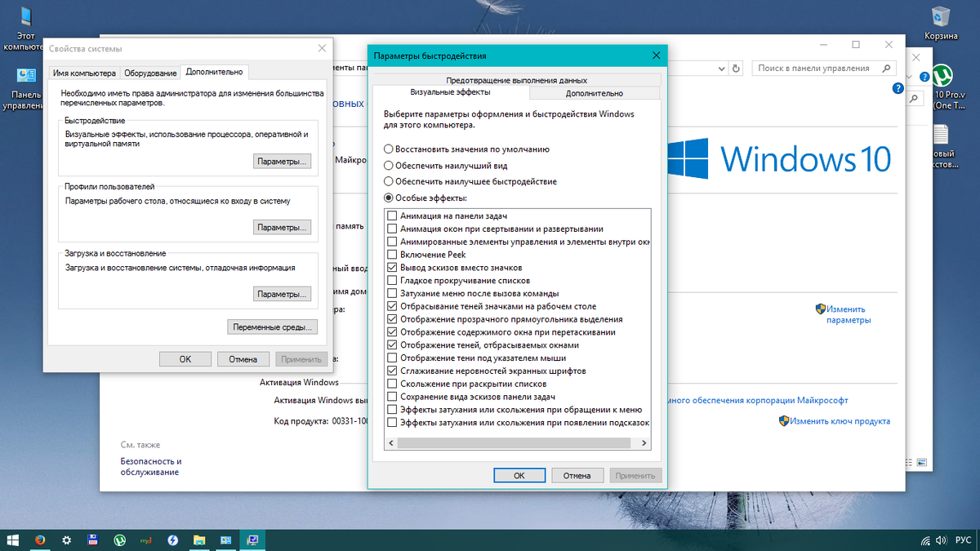The width and height of the screenshot is (980, 551).
Task: Open 'Параметры...' under Загрузка и восстановление
Action: pyautogui.click(x=282, y=294)
